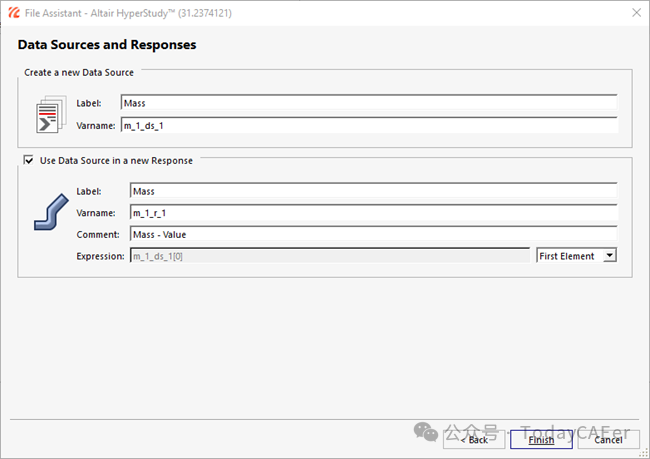
Task: Uncheck Use Data Source in a new Response
Action: coord(28,160)
